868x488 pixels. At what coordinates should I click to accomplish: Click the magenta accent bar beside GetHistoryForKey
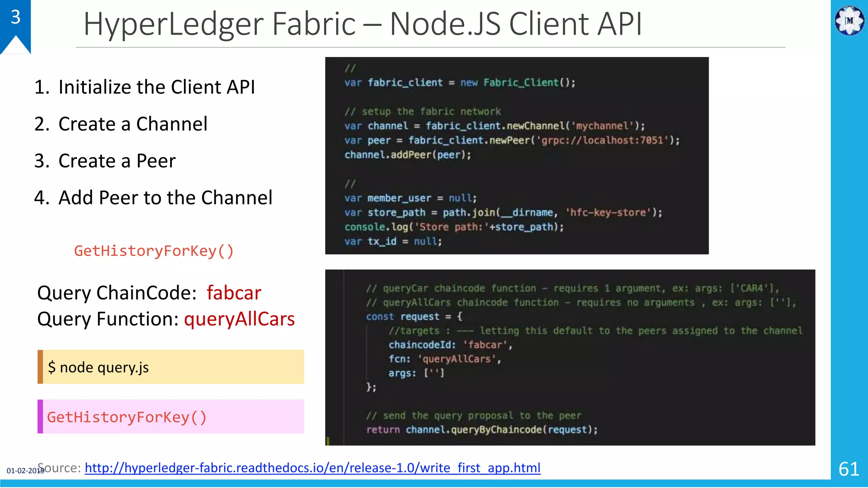point(40,417)
